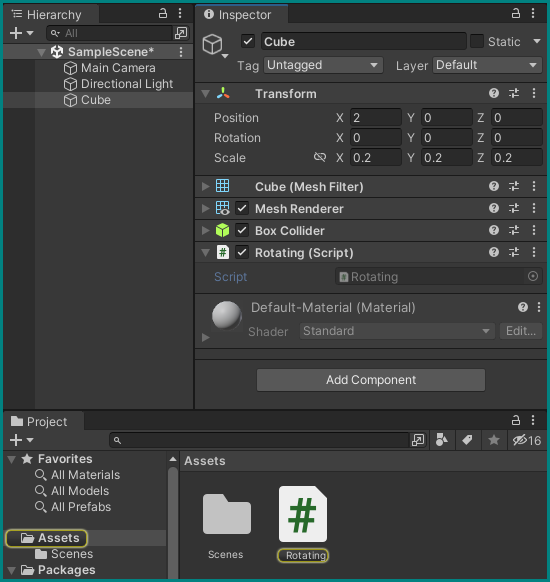550x582 pixels.
Task: Open Default-Material three-dot menu
Action: (538, 307)
